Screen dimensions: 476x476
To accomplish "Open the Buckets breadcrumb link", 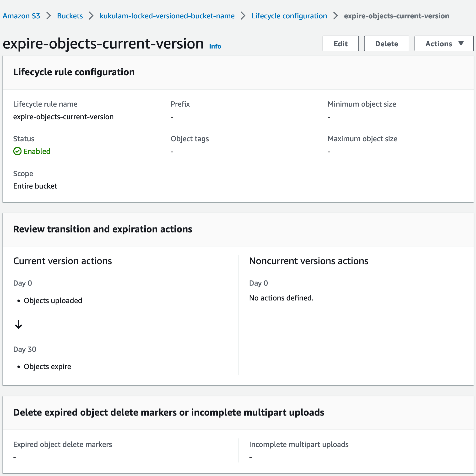I will pos(70,16).
